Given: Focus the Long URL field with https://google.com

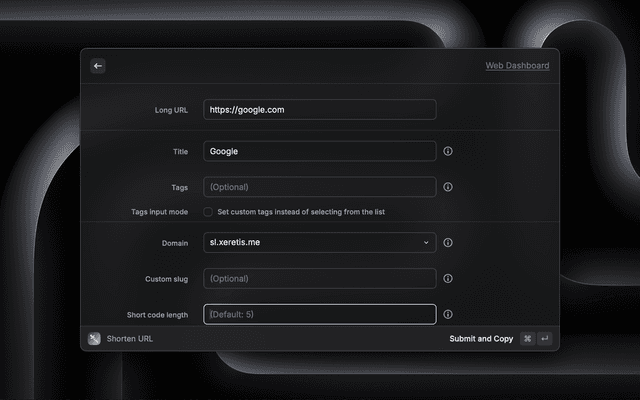Looking at the screenshot, I should [x=319, y=110].
